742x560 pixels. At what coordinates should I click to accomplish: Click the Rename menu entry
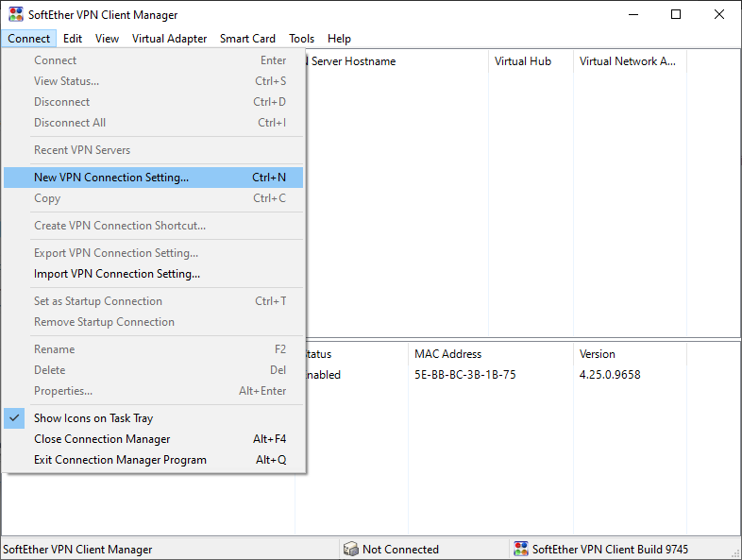[153, 349]
